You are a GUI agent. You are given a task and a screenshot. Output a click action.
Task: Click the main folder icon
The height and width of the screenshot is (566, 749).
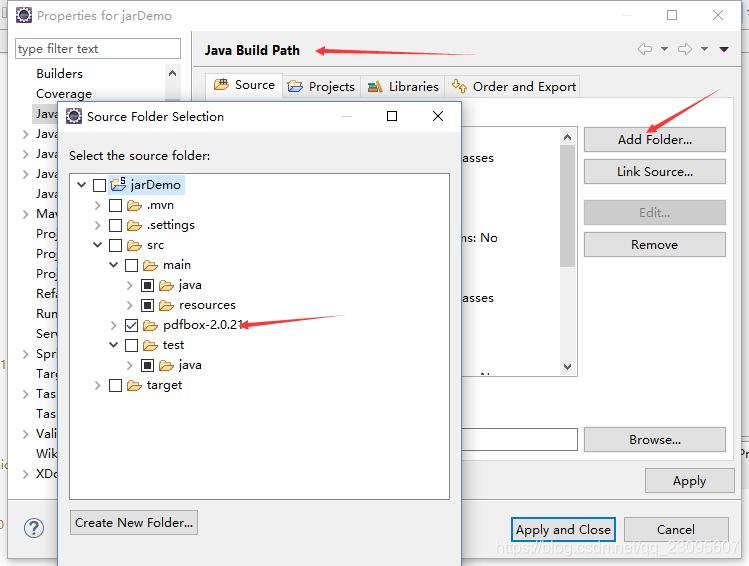[150, 265]
